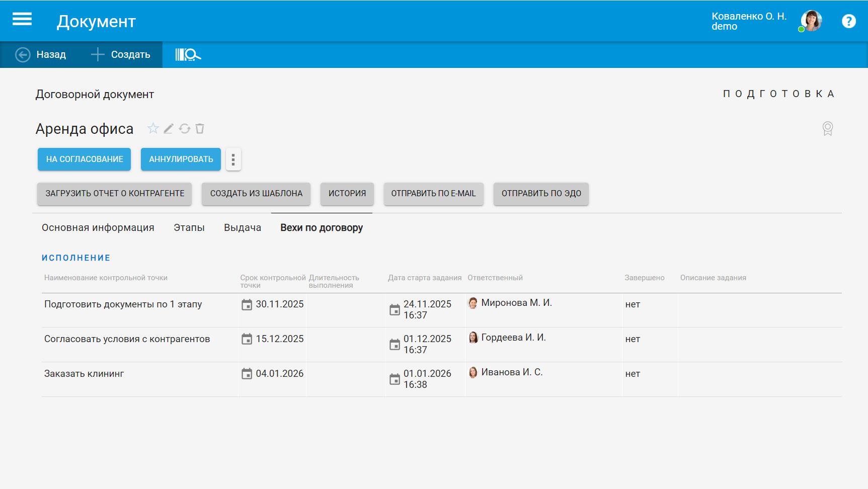Screen dimensions: 868x489
Task: Click ОТПРАВИТЬ ПО E-MAIL button
Action: point(433,194)
